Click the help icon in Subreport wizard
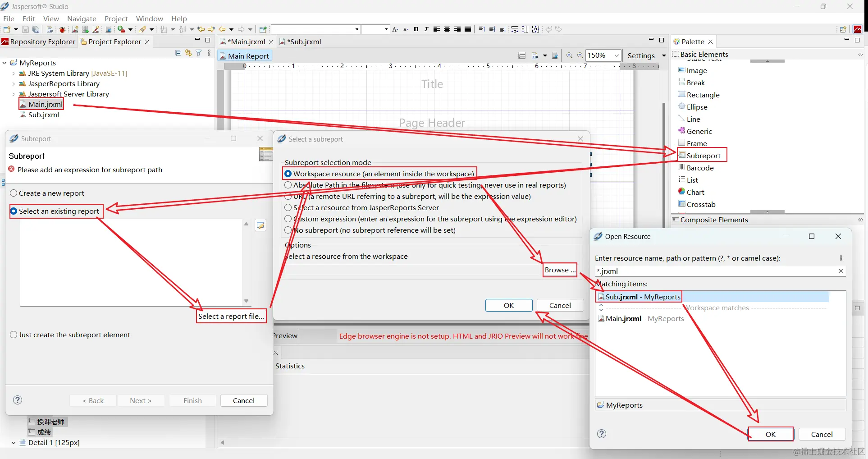 coord(18,400)
